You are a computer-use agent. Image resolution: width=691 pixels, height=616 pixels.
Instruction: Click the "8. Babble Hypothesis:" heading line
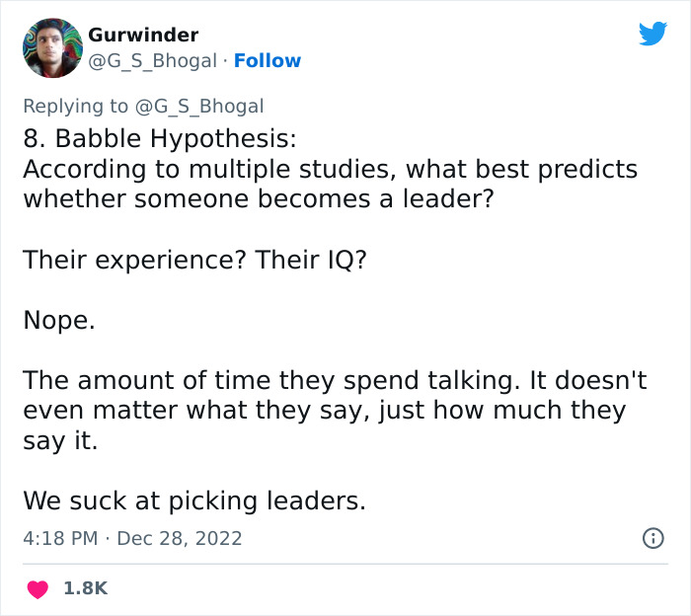(x=159, y=138)
